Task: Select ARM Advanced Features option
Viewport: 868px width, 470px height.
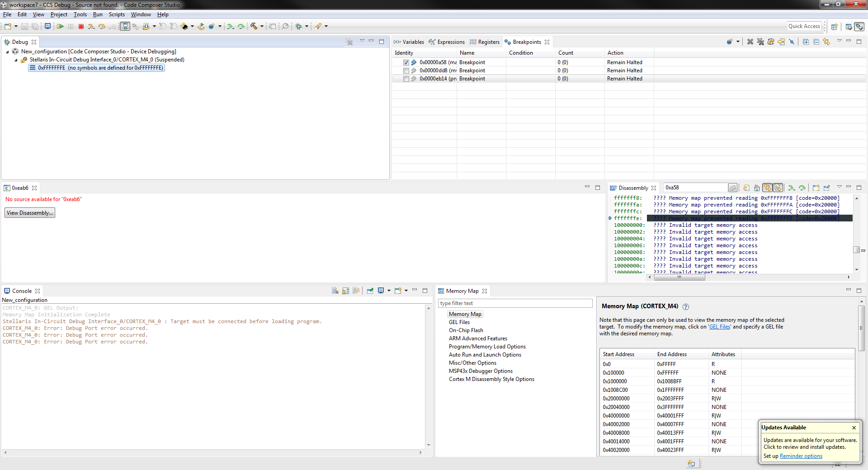Action: coord(478,338)
